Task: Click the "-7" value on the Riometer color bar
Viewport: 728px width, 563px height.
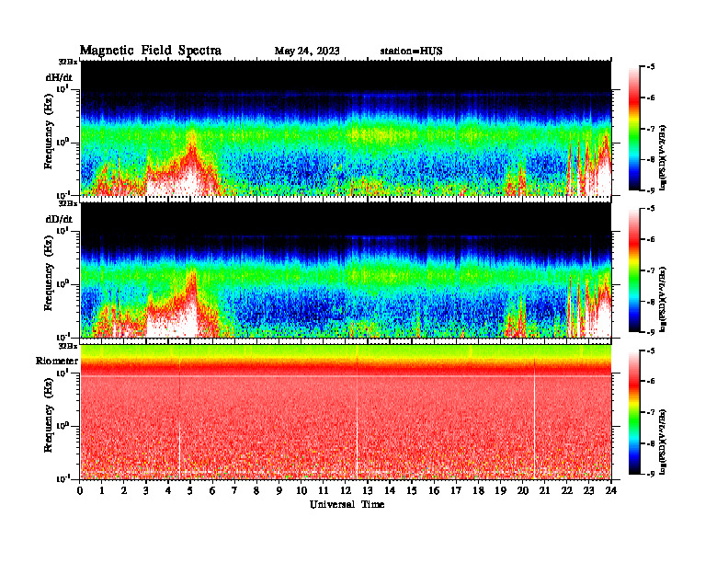Action: pos(651,412)
